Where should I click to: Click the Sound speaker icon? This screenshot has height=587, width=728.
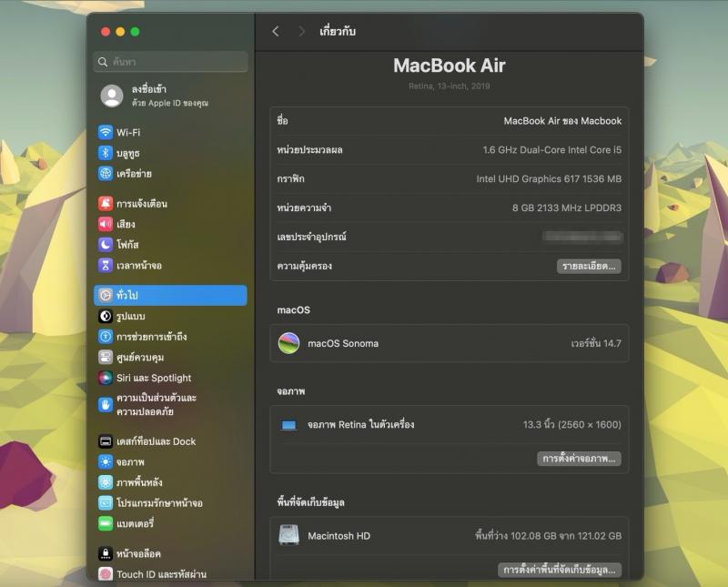click(x=106, y=224)
